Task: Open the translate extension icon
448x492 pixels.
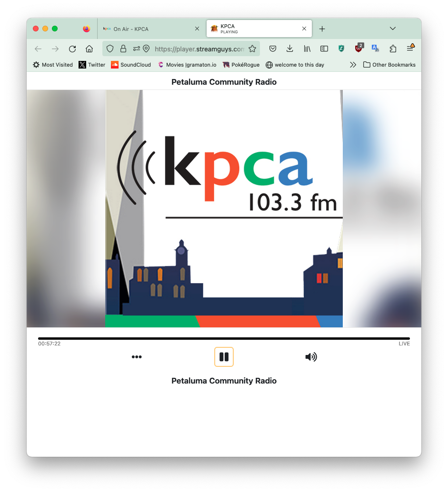Action: [376, 49]
